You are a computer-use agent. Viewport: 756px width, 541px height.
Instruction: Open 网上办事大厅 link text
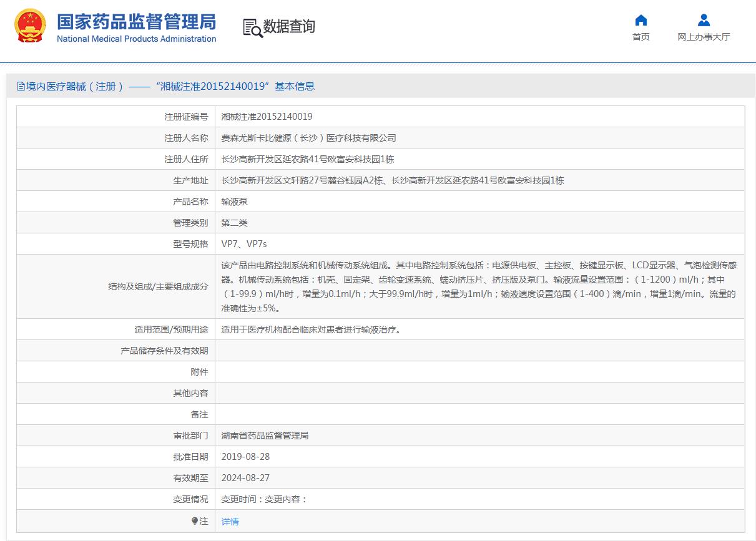704,37
